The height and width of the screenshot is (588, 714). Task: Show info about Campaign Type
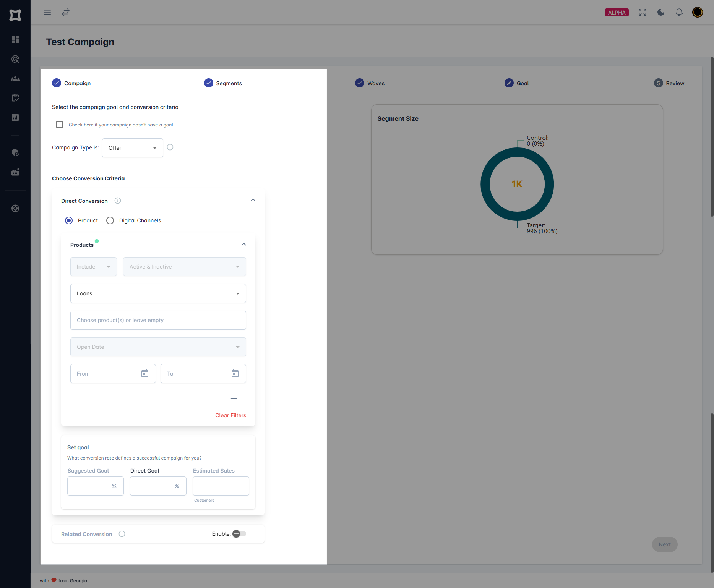[x=170, y=147]
